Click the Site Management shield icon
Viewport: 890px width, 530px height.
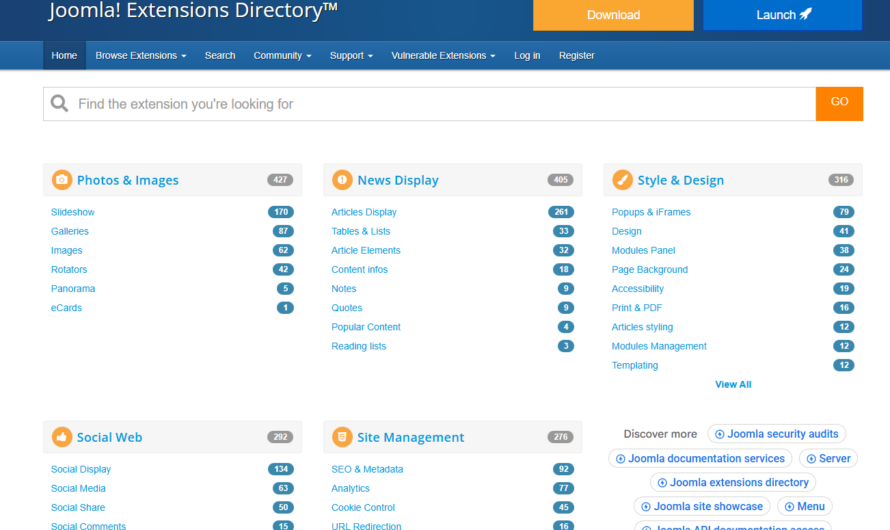(342, 437)
